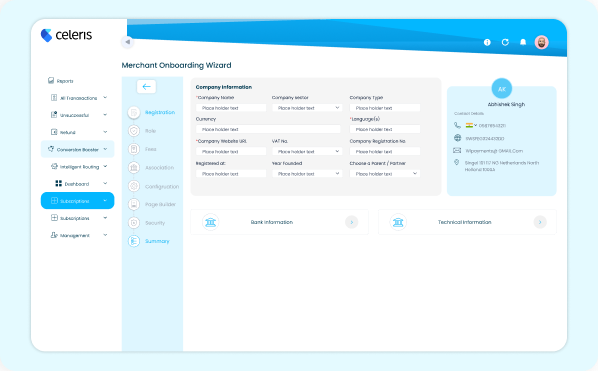The width and height of the screenshot is (598, 371).
Task: Go to the Security step
Action: [146, 223]
